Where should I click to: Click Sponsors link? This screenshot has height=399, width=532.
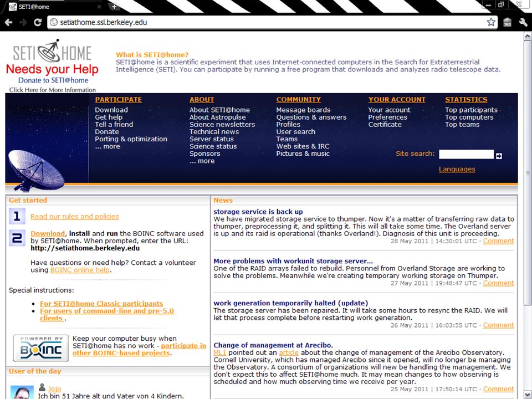[x=205, y=154]
